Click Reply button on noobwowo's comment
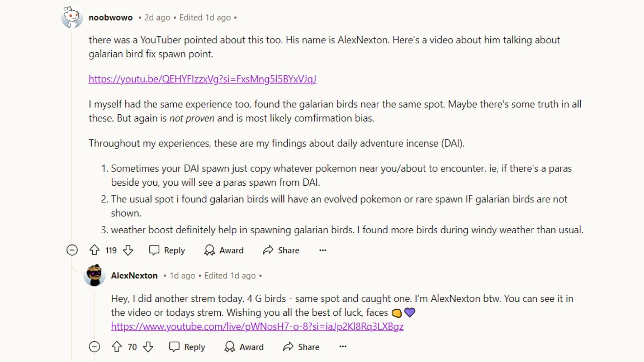This screenshot has height=362, width=644. click(x=167, y=250)
